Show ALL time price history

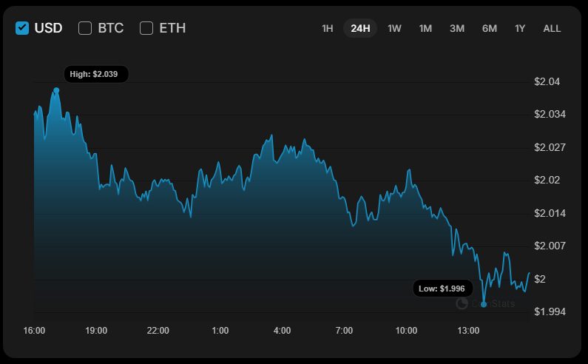pos(552,28)
